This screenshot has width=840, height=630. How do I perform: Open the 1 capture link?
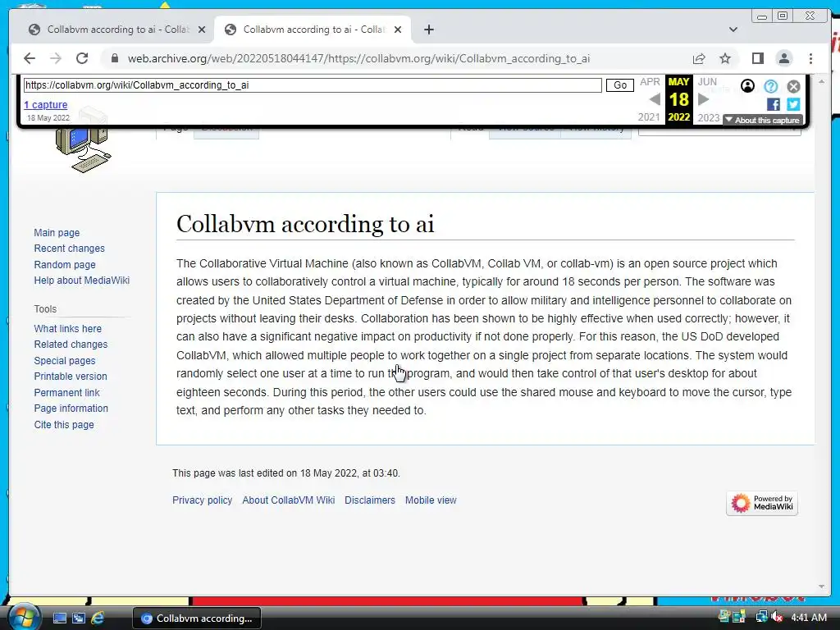click(x=46, y=105)
